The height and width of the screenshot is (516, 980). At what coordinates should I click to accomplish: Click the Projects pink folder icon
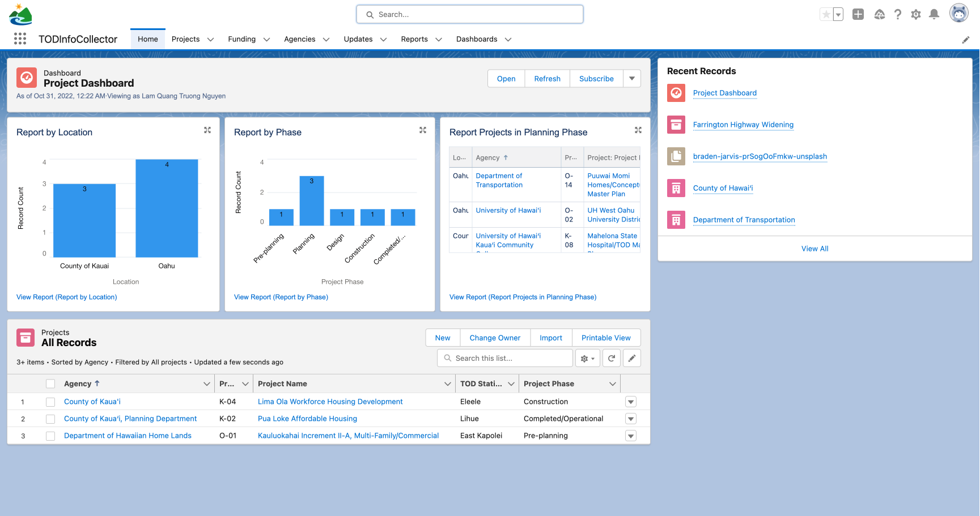pos(26,337)
